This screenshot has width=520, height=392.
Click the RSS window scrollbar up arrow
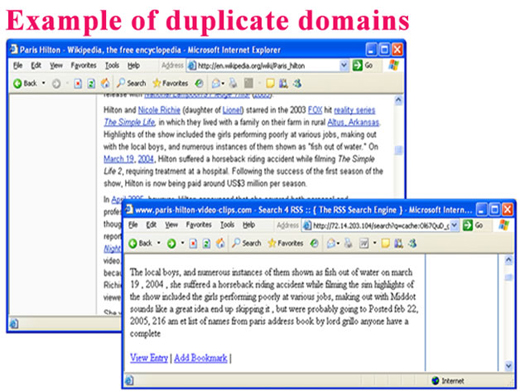tap(508, 260)
